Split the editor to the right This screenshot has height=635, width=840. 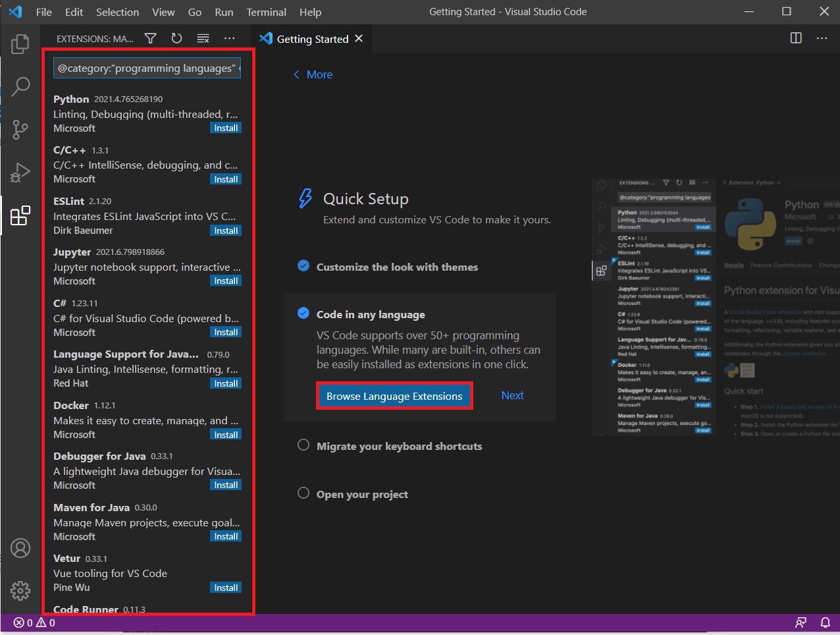tap(796, 38)
